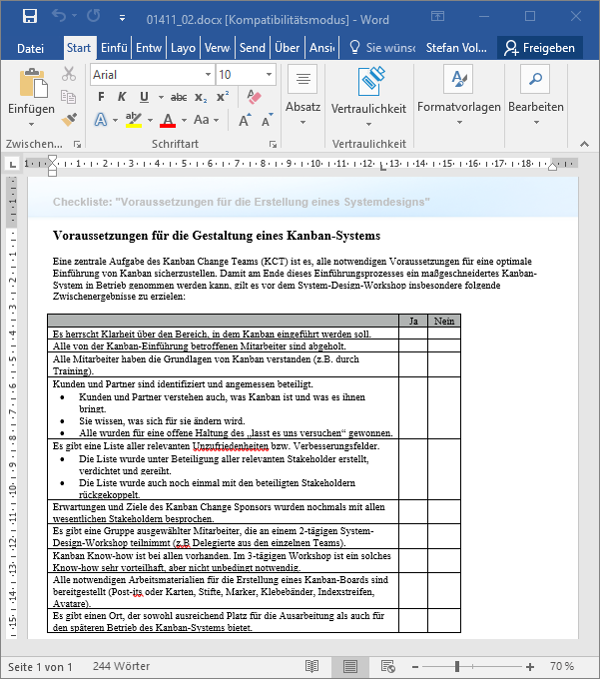Image resolution: width=600 pixels, height=679 pixels.
Task: Switch to the Read Mode view
Action: click(312, 666)
